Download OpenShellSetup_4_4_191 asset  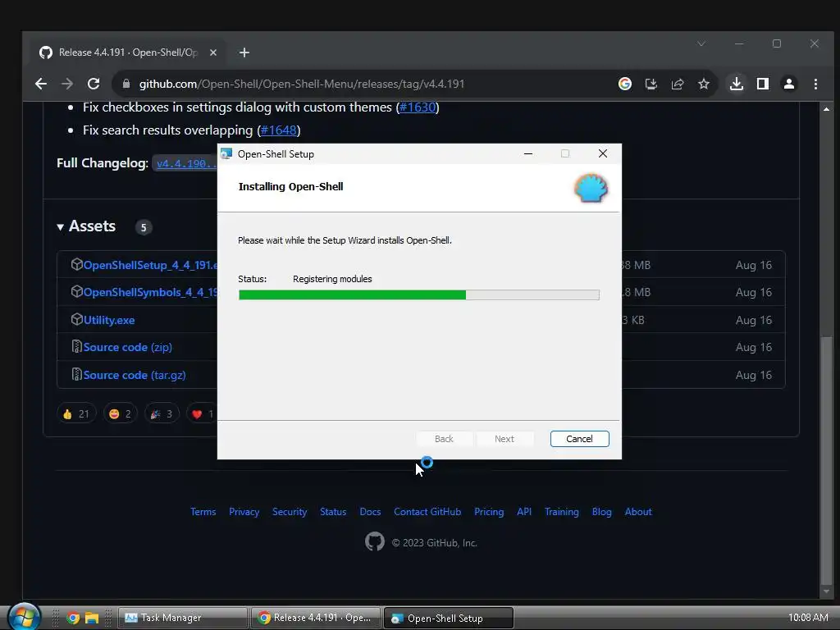click(150, 265)
